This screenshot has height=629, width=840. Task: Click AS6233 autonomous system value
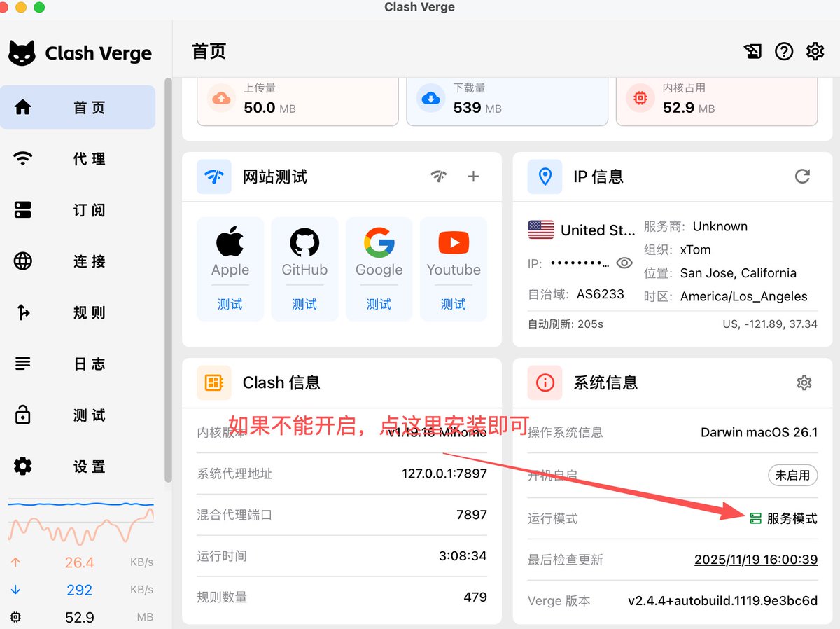[x=601, y=293]
